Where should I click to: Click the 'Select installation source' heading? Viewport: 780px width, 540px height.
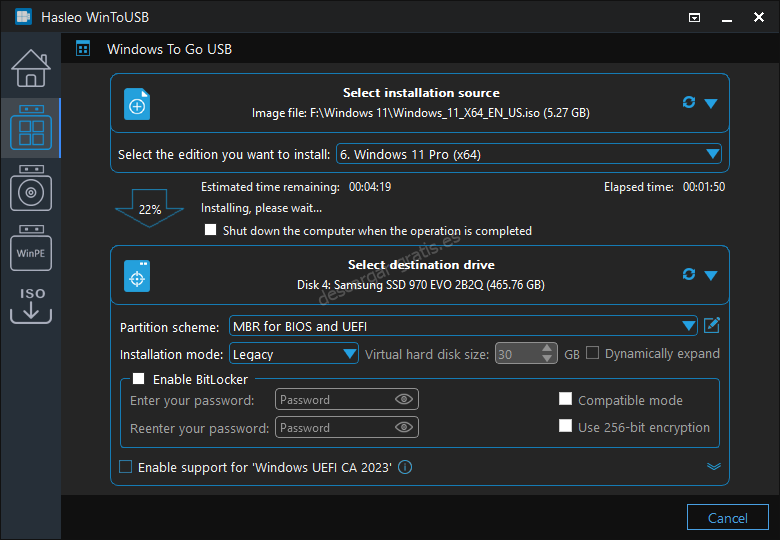point(421,92)
